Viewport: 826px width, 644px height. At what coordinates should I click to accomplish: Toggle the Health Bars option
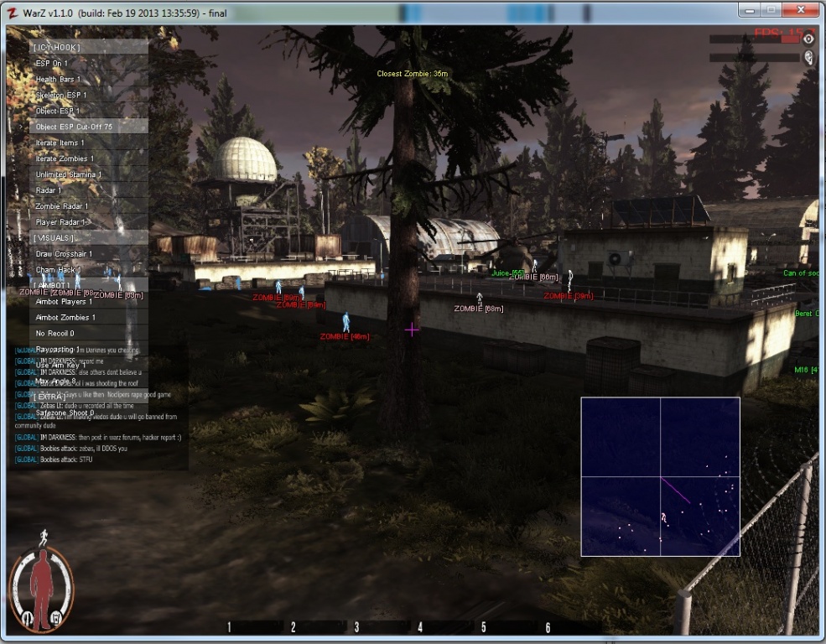coord(89,79)
